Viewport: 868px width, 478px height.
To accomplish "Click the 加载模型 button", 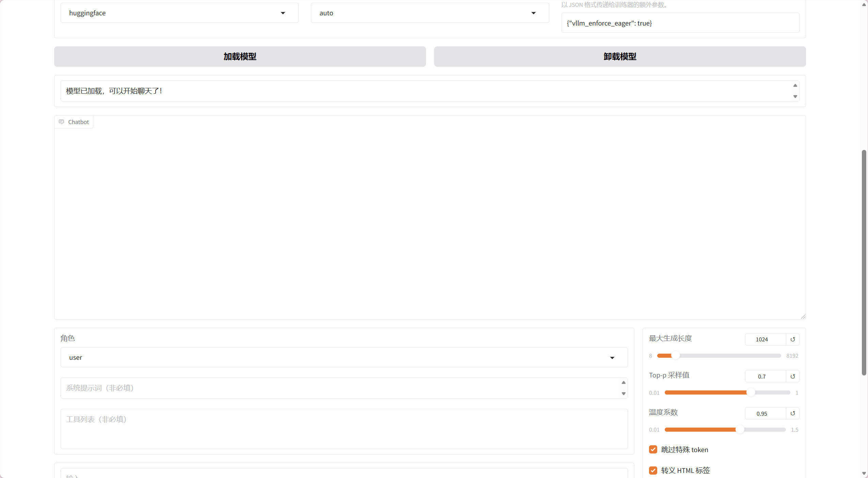I will 240,57.
